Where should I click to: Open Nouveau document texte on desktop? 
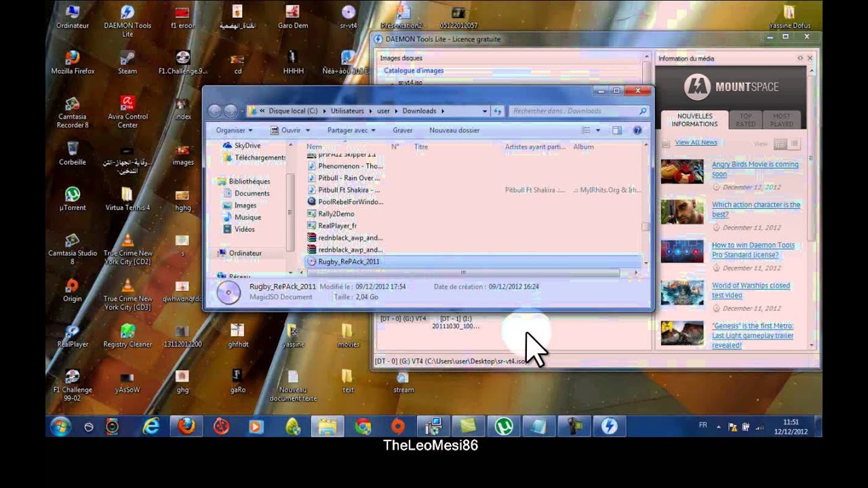pos(293,386)
